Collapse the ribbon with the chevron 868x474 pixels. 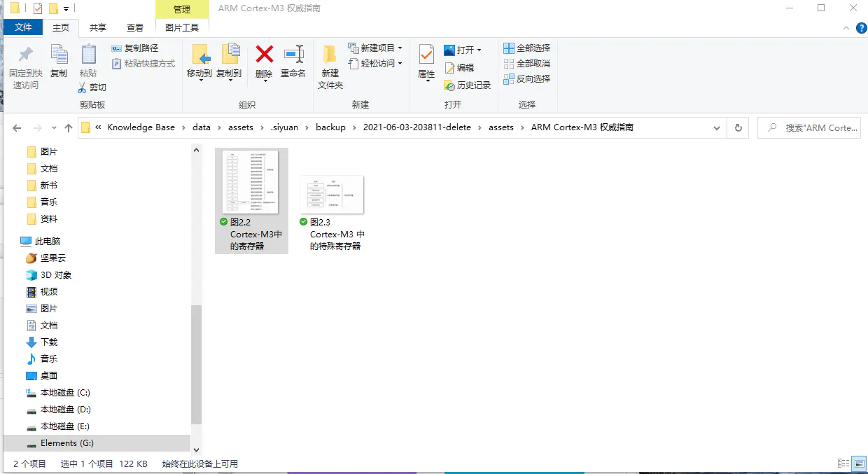click(846, 27)
